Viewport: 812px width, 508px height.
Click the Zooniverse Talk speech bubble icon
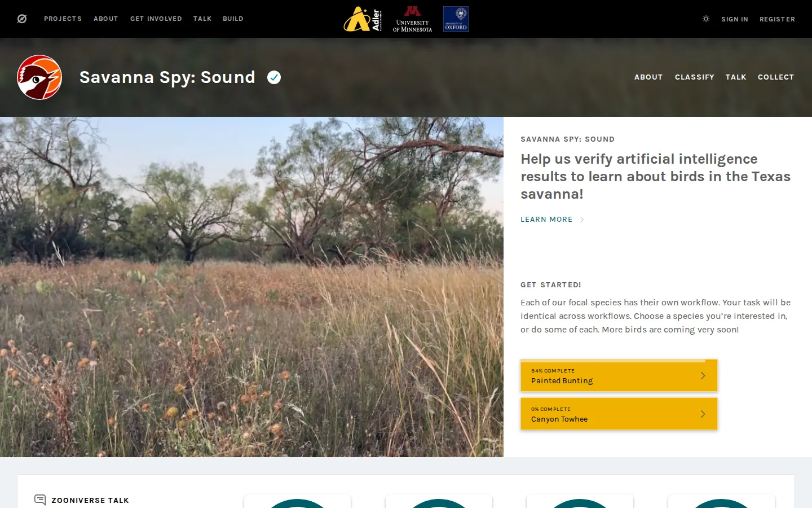[x=40, y=500]
